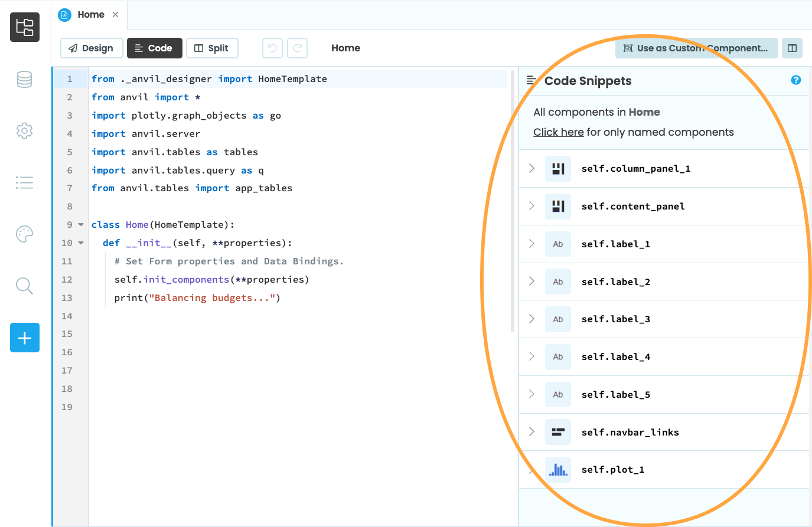812x527 pixels.
Task: Click the plot icon beside self.plot_1
Action: 558,469
